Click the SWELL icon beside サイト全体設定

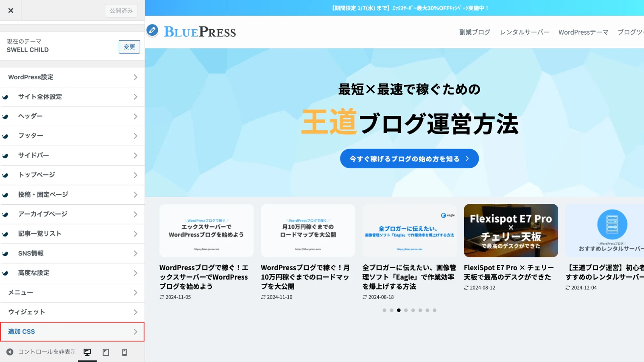5,97
